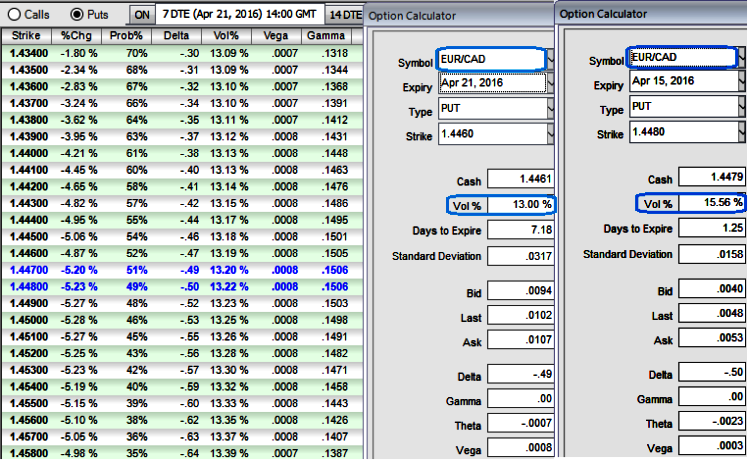Click the Vol % field showing 15.56 %

(710, 203)
